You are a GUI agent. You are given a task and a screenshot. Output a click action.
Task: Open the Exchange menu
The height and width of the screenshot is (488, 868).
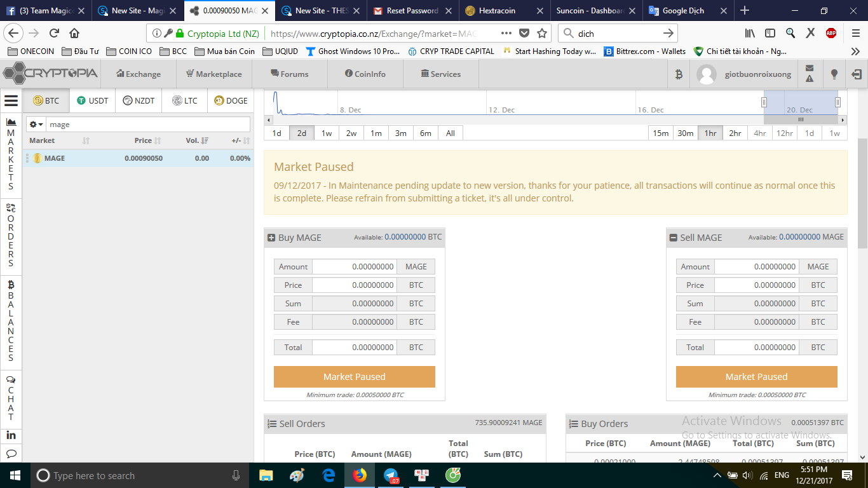(x=139, y=74)
